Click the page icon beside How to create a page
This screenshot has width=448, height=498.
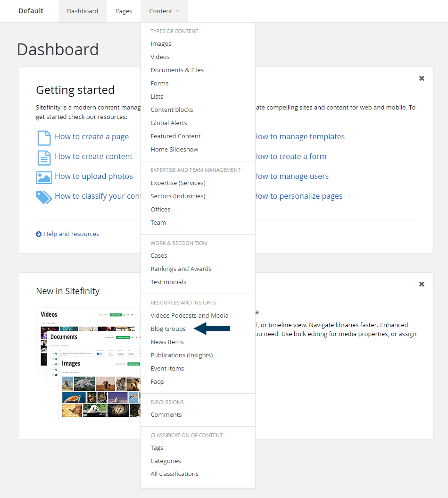click(x=44, y=138)
